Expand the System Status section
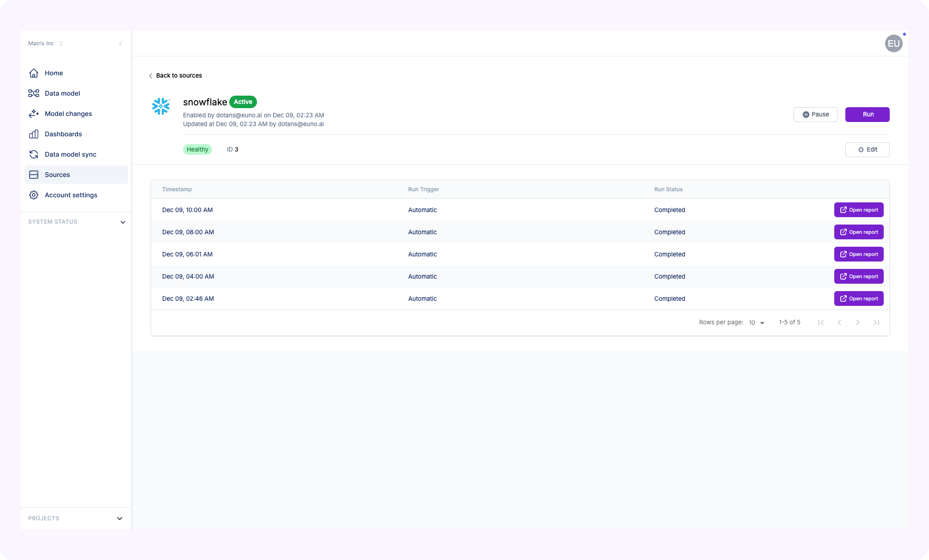This screenshot has height=560, width=929. pyautogui.click(x=123, y=222)
